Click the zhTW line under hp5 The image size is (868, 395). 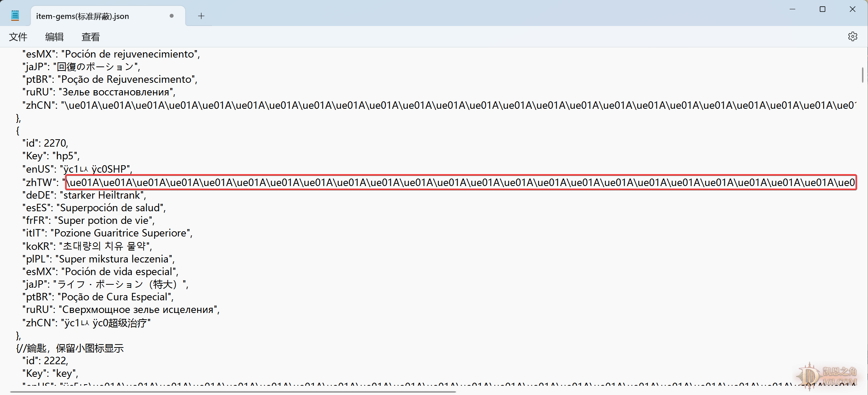439,182
